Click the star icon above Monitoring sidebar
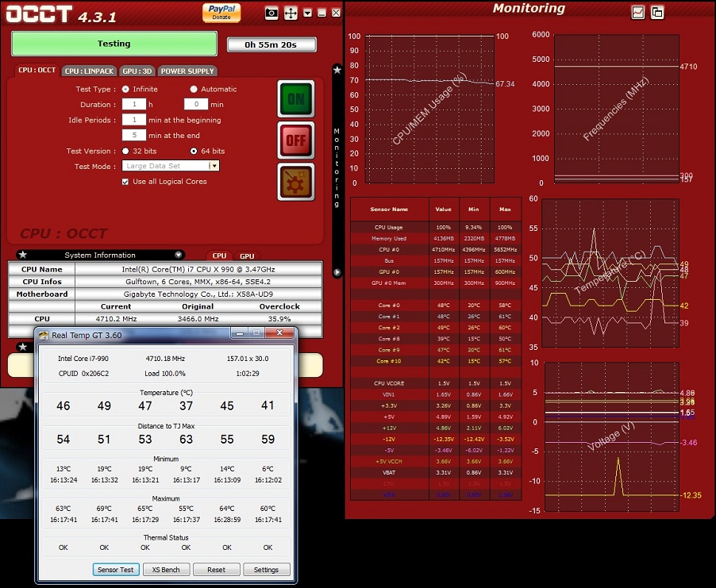The height and width of the screenshot is (588, 716). pyautogui.click(x=337, y=70)
